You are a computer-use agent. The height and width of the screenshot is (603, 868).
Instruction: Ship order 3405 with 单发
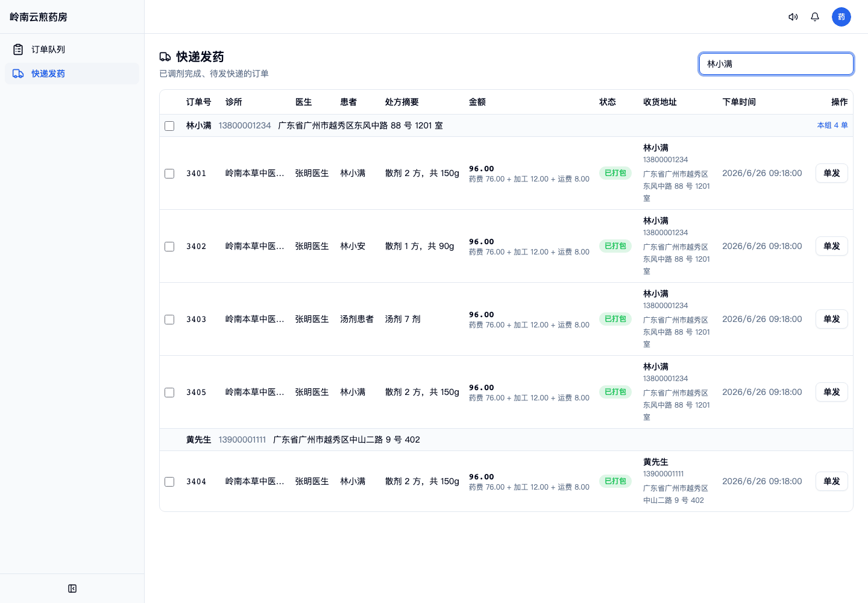click(832, 392)
